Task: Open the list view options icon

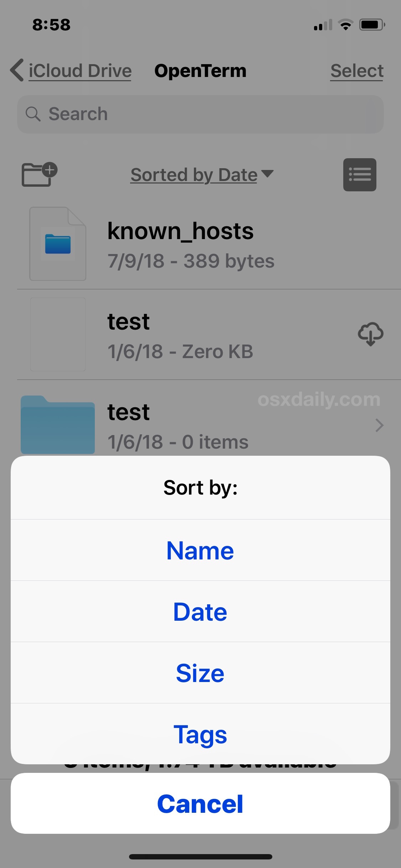Action: click(360, 175)
